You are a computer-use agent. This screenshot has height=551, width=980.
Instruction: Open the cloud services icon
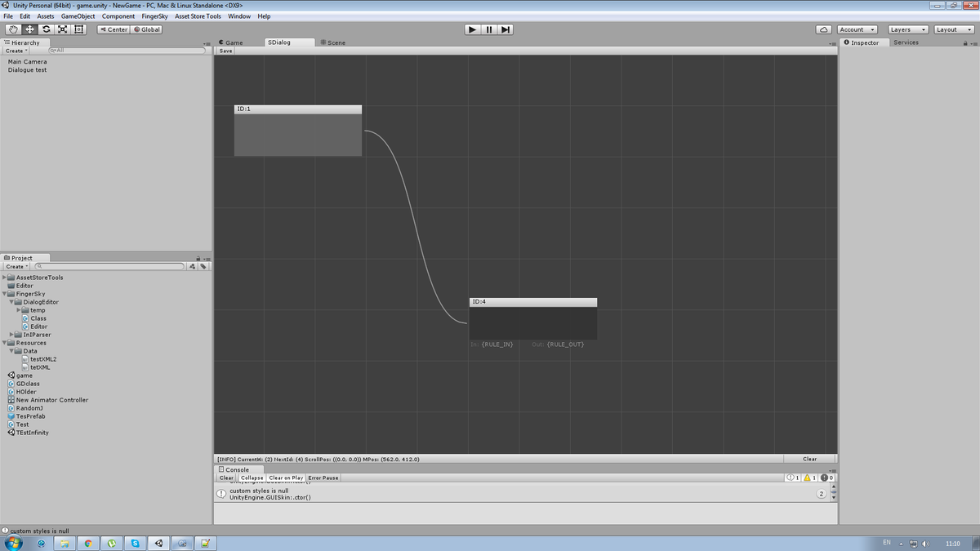(825, 29)
